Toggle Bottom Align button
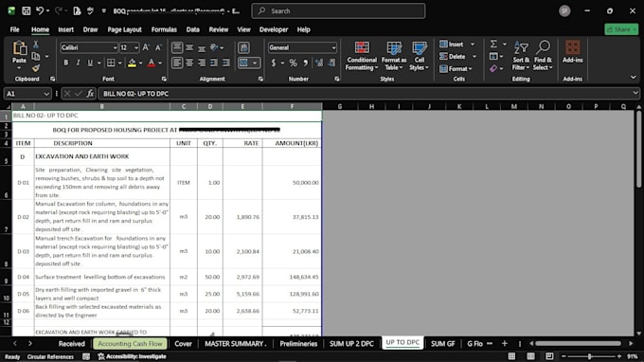 (202, 47)
